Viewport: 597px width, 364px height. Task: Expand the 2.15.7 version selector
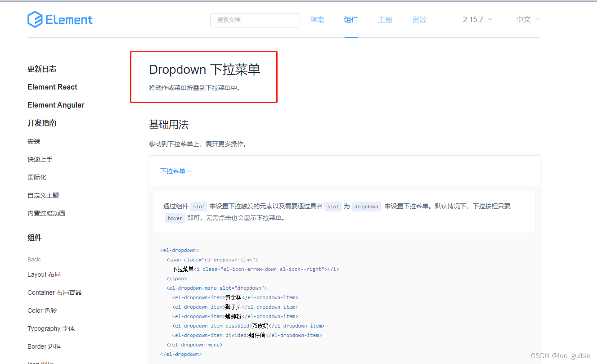click(x=477, y=19)
